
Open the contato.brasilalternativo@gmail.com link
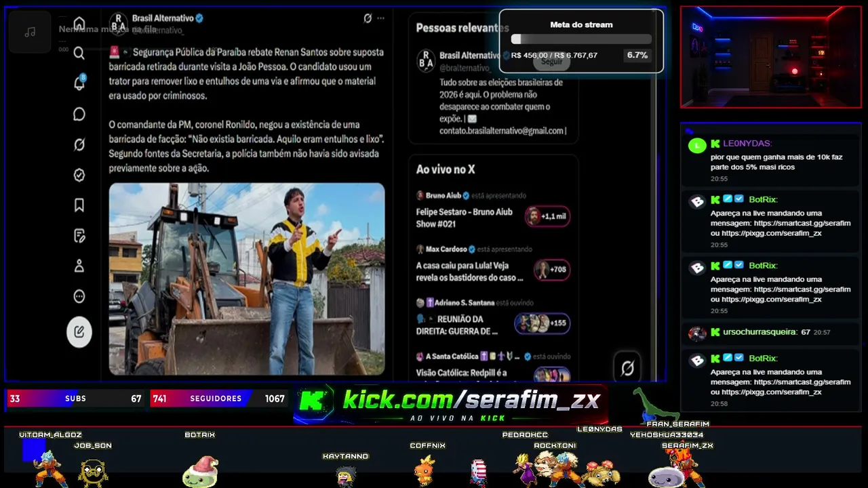click(x=502, y=131)
